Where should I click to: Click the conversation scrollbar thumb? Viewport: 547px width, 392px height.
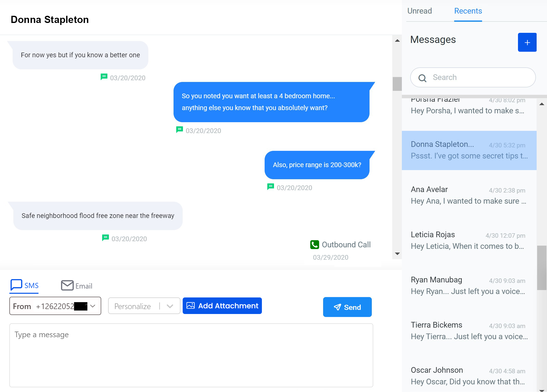397,84
